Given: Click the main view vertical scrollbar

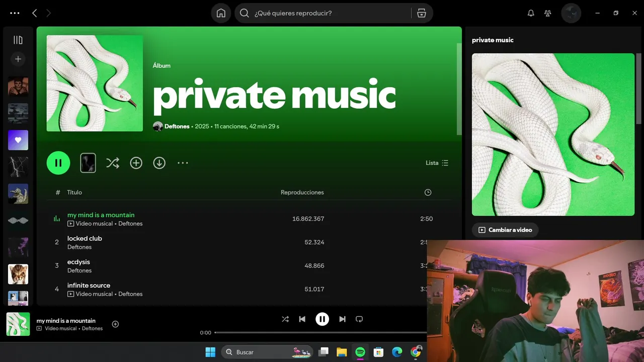Looking at the screenshot, I should tap(459, 89).
